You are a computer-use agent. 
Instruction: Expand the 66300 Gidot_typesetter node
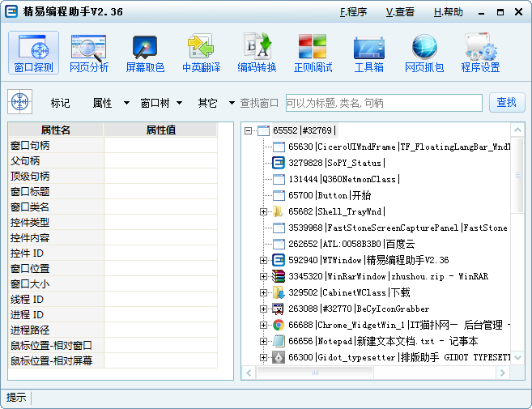tap(263, 357)
